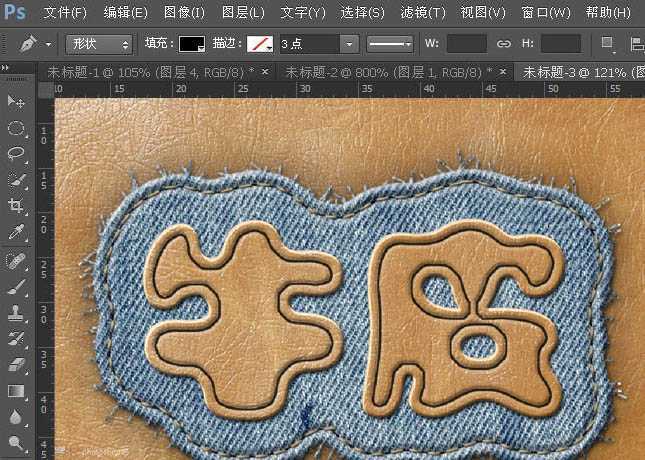The height and width of the screenshot is (460, 645).
Task: Open the 形状 tool mode dropdown
Action: click(99, 44)
